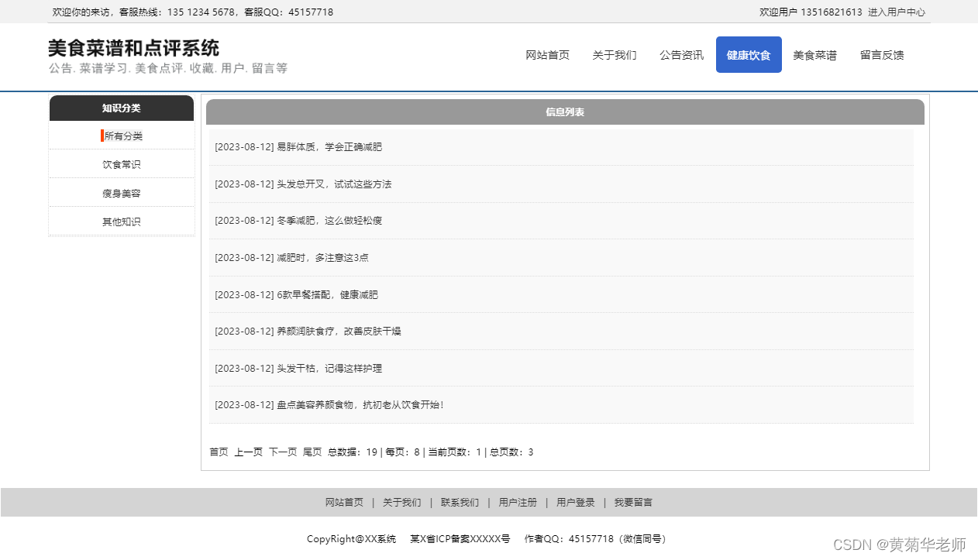Open the 网站首页 navigation tab
This screenshot has height=560, width=978.
point(547,54)
